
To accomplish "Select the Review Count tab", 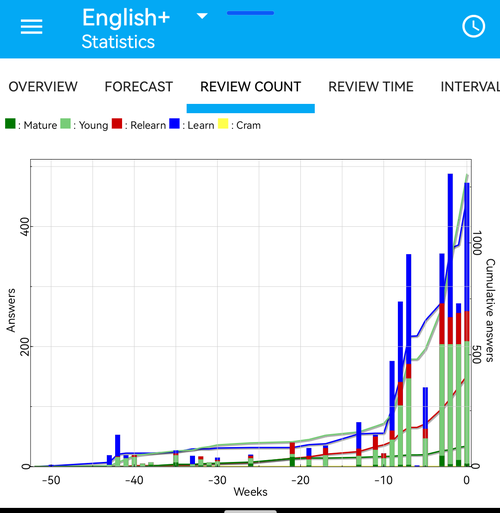I will click(x=251, y=87).
